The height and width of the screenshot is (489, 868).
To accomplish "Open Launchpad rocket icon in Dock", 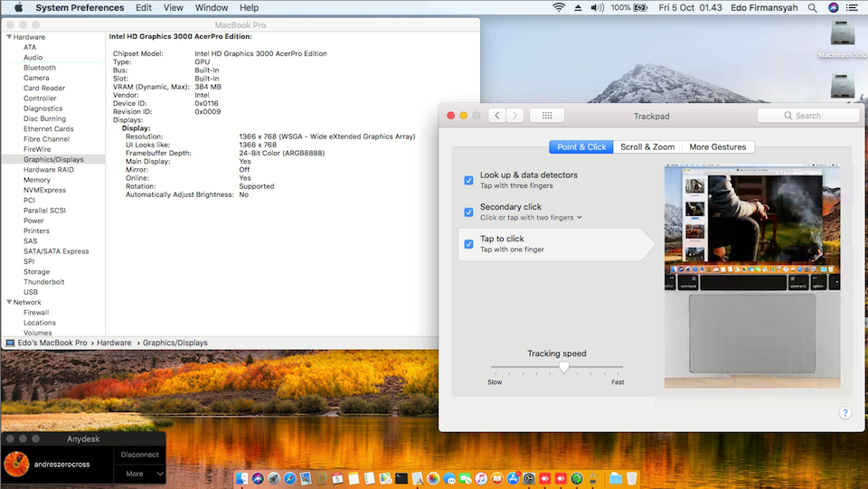I will point(274,478).
